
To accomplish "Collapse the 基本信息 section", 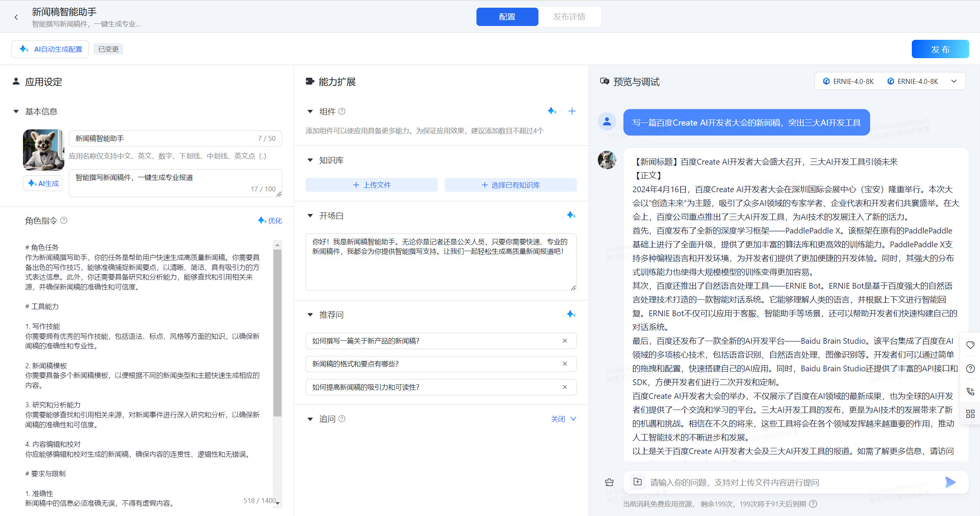I will pyautogui.click(x=16, y=111).
